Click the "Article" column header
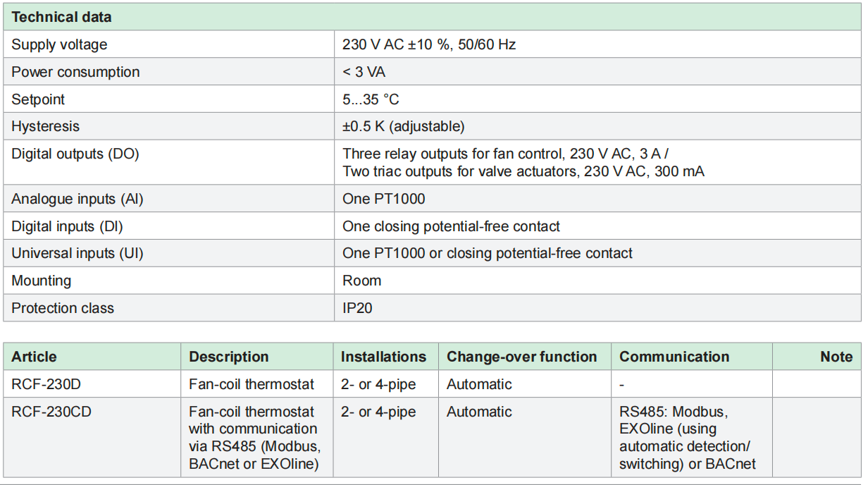The image size is (868, 485). pyautogui.click(x=34, y=357)
